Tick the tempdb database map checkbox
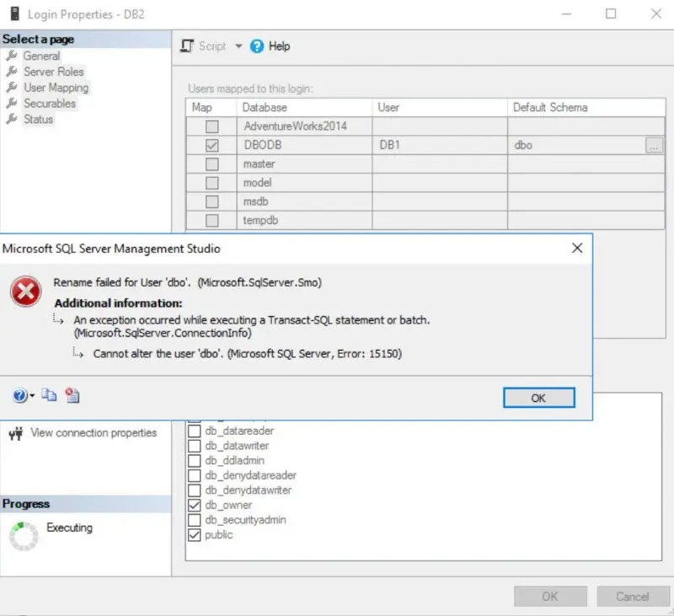 click(x=212, y=221)
